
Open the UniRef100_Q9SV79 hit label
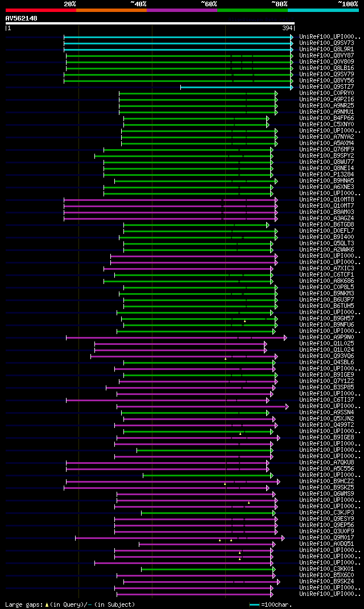pos(326,74)
